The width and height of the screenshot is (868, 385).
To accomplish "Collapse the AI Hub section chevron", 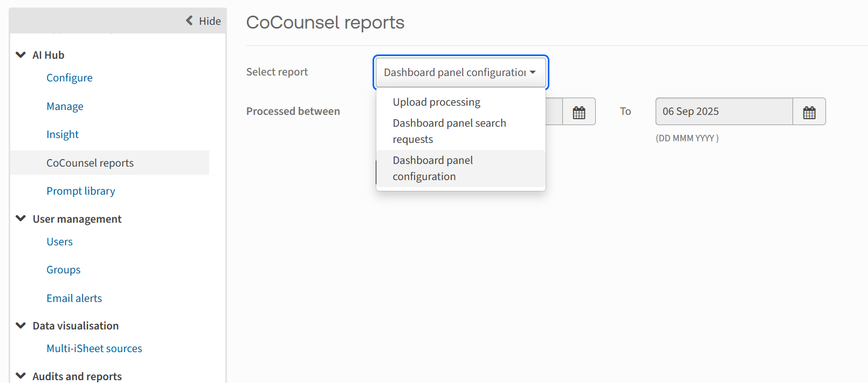I will pos(21,55).
